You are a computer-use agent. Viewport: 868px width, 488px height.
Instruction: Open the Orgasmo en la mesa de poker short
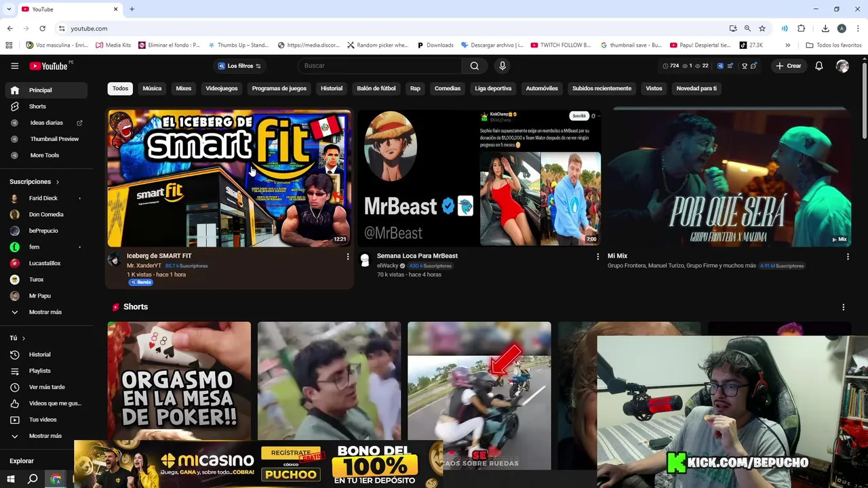[179, 381]
